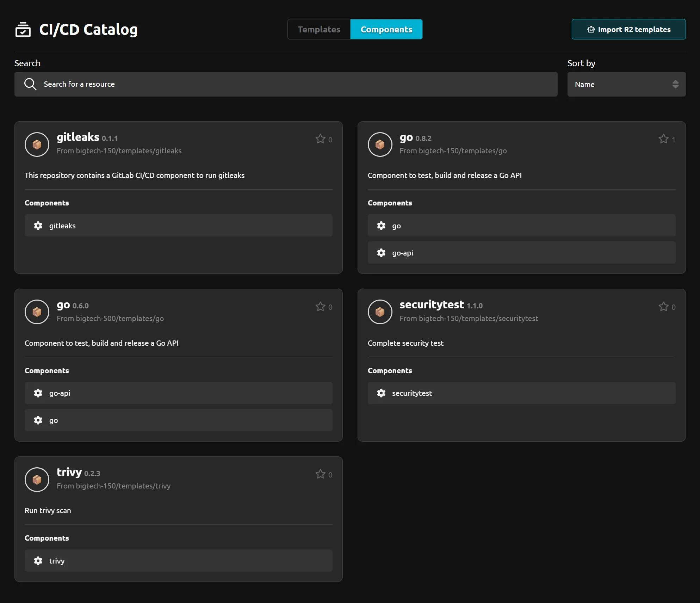The width and height of the screenshot is (700, 603).
Task: Expand the go component under go 0.6.0
Action: [x=178, y=420]
